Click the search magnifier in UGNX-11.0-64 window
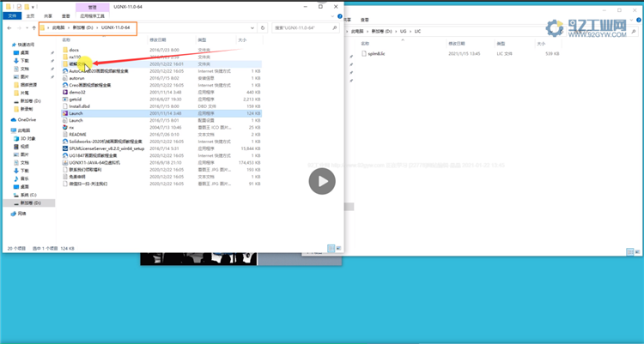 point(335,28)
